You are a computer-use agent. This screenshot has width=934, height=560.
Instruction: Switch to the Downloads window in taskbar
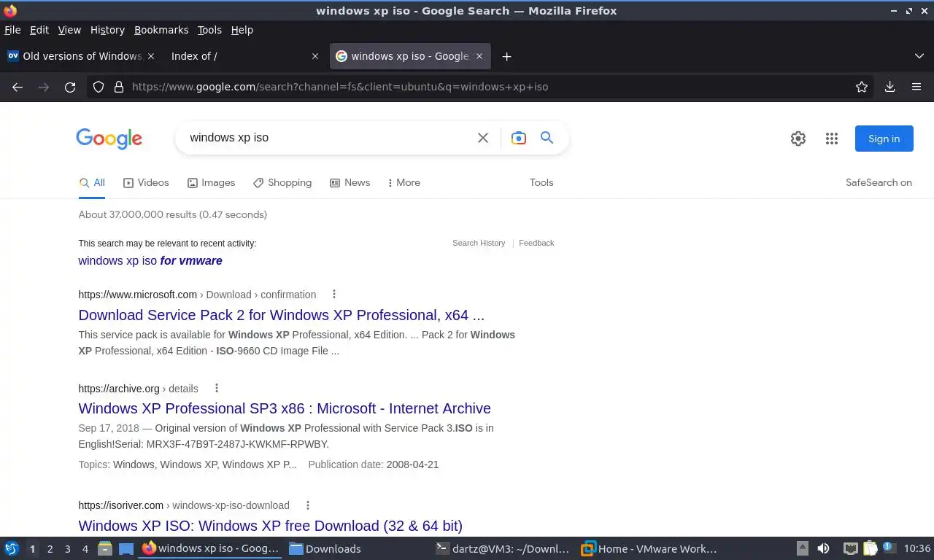pyautogui.click(x=356, y=548)
